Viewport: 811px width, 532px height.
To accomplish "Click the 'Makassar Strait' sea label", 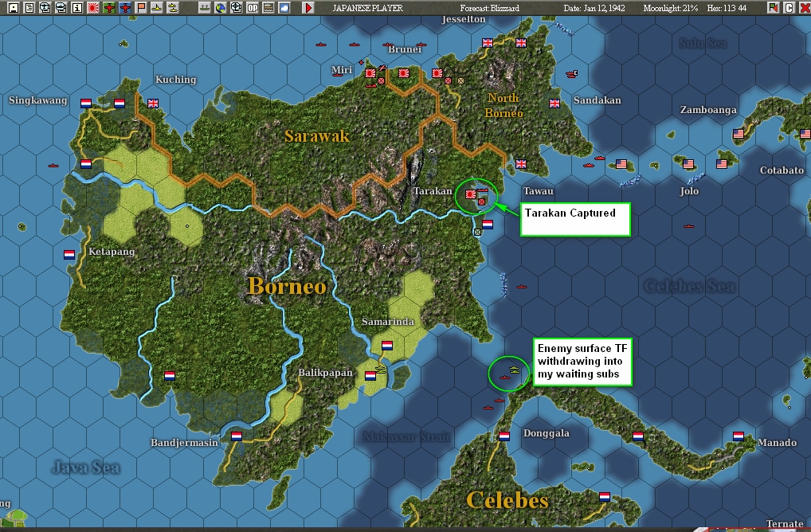I will click(406, 437).
